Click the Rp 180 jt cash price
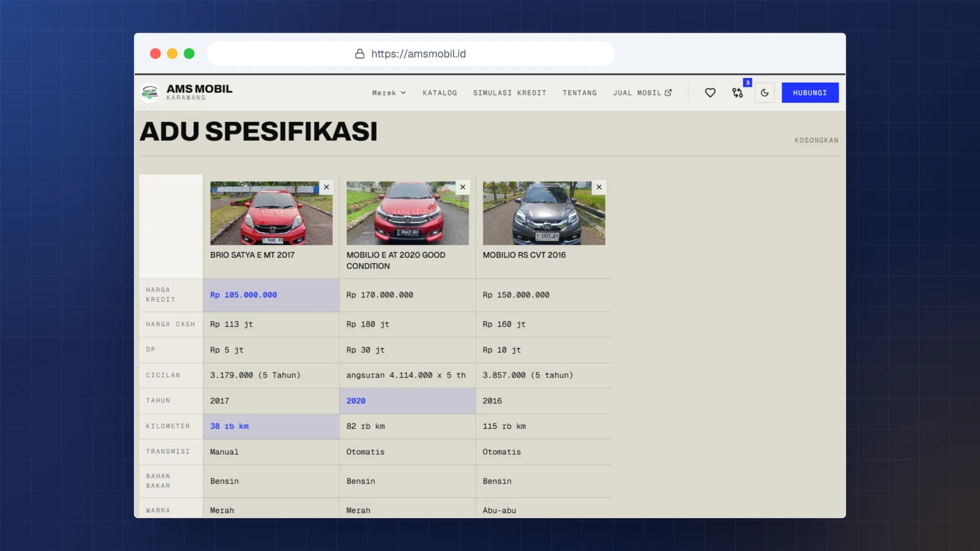This screenshot has width=980, height=551. (367, 324)
